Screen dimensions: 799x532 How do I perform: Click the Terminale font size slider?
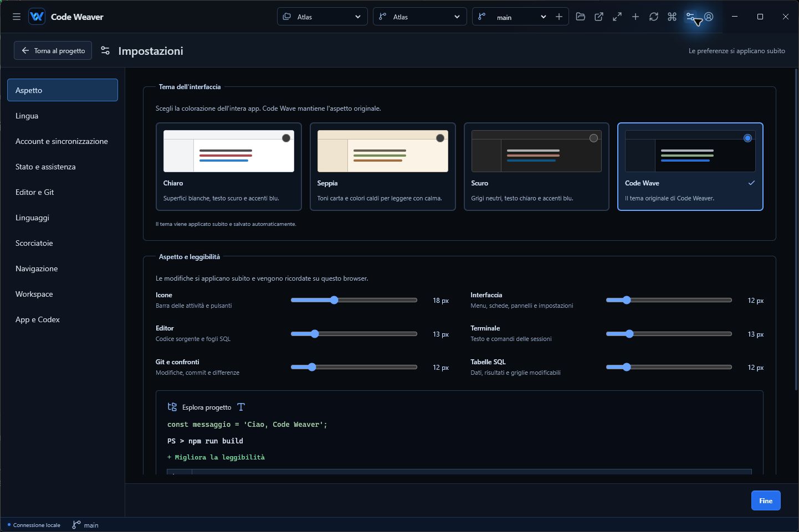point(669,334)
